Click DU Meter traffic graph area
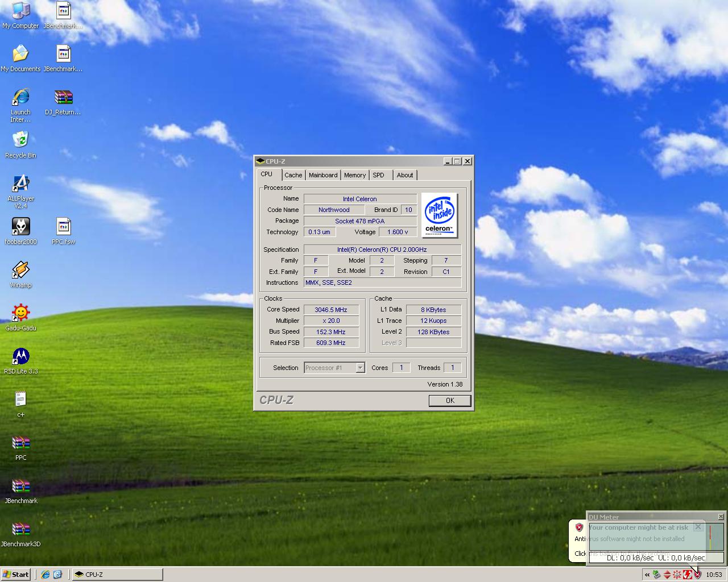 coord(656,537)
